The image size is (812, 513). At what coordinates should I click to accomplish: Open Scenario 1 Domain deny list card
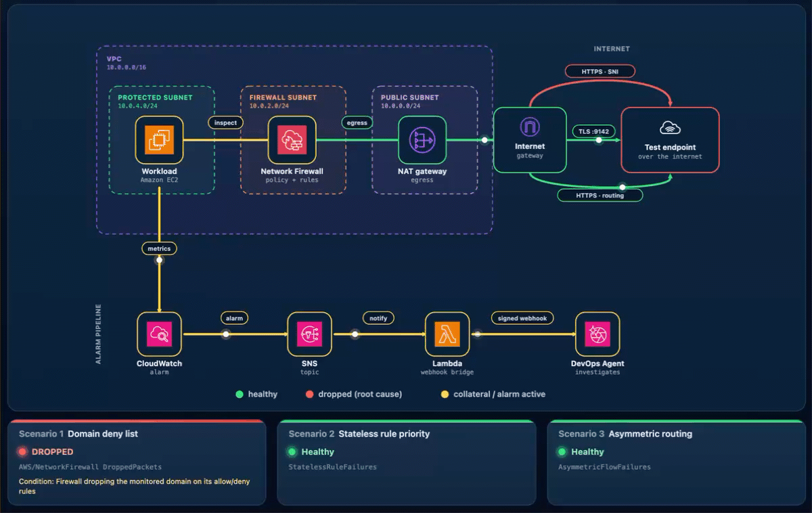pos(136,463)
